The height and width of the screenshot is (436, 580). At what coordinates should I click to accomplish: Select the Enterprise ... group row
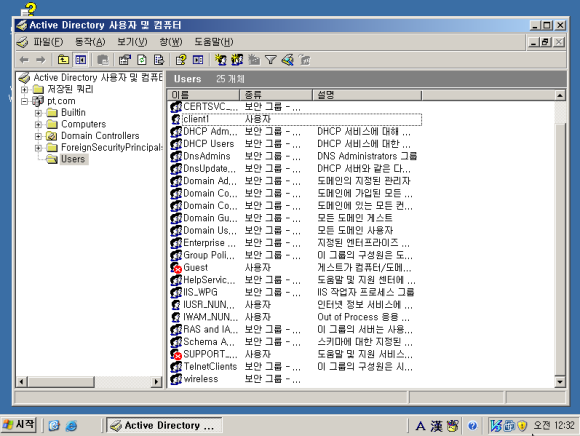[294, 243]
